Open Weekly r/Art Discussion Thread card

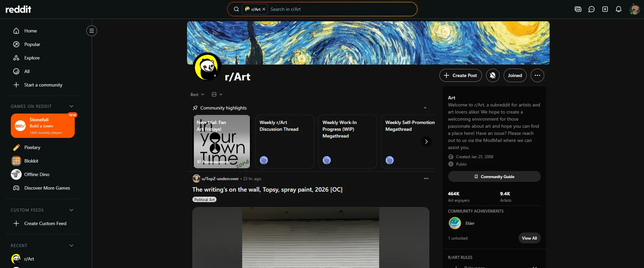(x=284, y=142)
